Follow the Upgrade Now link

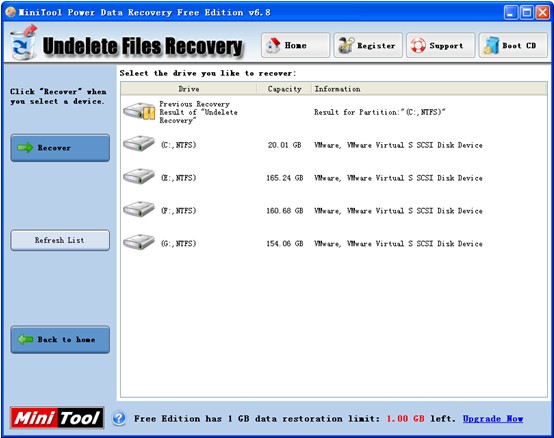tap(493, 419)
